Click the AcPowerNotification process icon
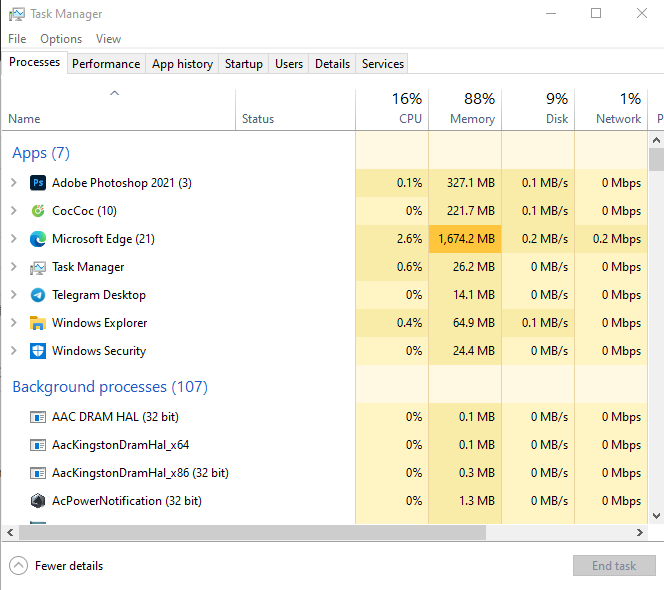This screenshot has height=590, width=664. pyautogui.click(x=38, y=501)
